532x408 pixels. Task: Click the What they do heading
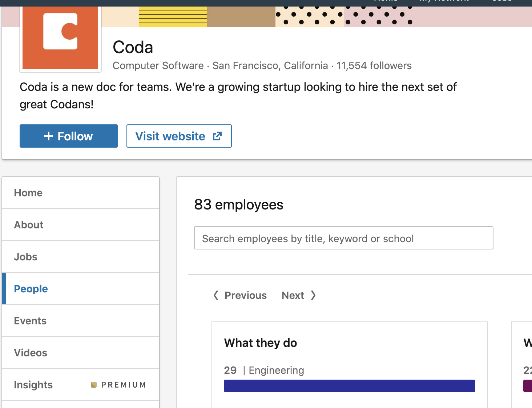tap(261, 343)
